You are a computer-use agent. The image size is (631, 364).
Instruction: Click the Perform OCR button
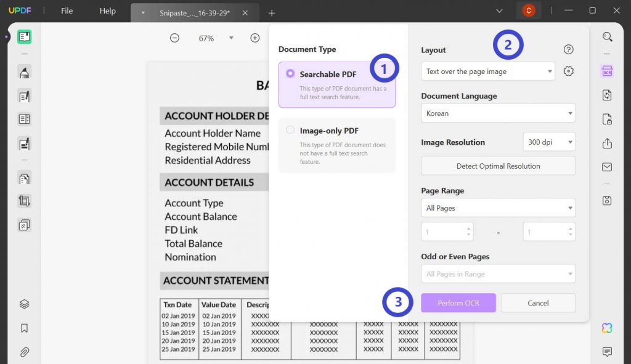pos(458,302)
